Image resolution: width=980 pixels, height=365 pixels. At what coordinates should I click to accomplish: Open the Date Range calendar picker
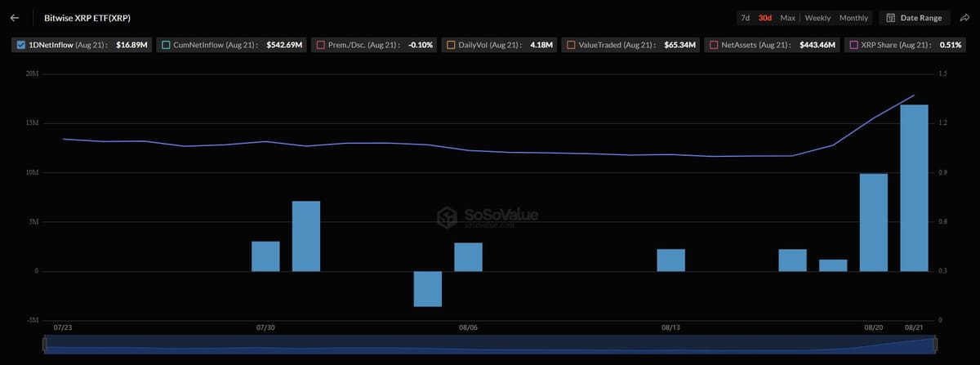[913, 17]
